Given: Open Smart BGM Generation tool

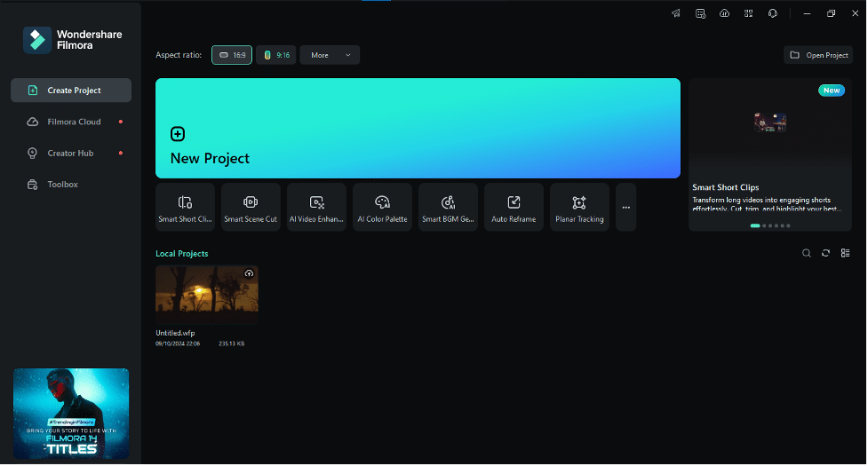Looking at the screenshot, I should [449, 208].
